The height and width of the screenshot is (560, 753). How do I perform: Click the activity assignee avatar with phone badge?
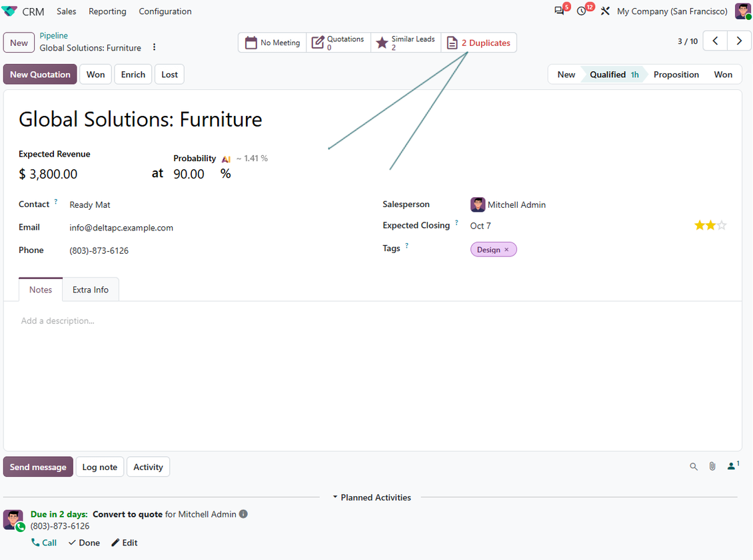pos(13,520)
